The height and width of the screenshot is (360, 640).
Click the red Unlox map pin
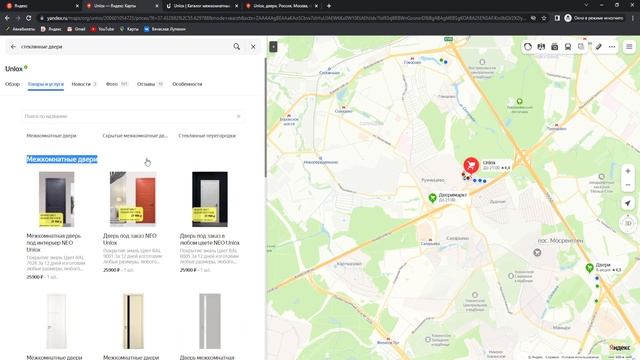tap(471, 165)
